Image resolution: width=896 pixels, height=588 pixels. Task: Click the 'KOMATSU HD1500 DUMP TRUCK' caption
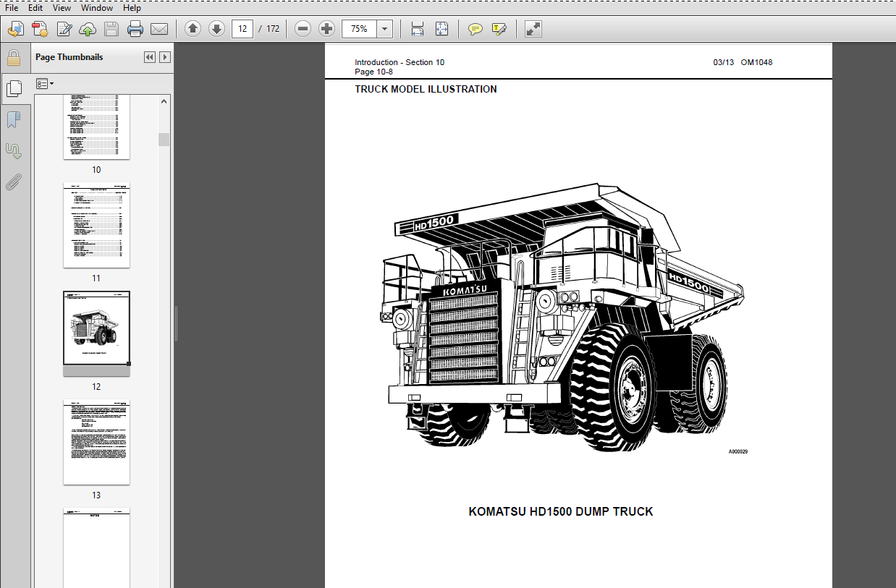[x=561, y=512]
